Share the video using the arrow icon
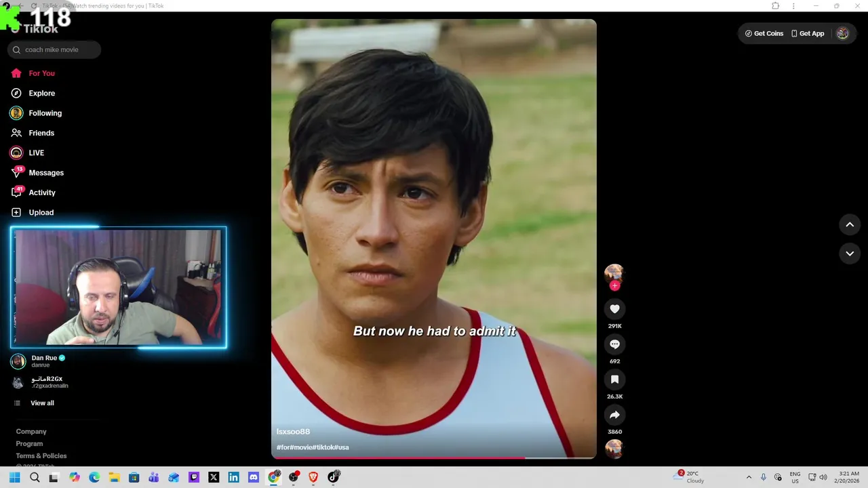This screenshot has height=488, width=868. [614, 415]
